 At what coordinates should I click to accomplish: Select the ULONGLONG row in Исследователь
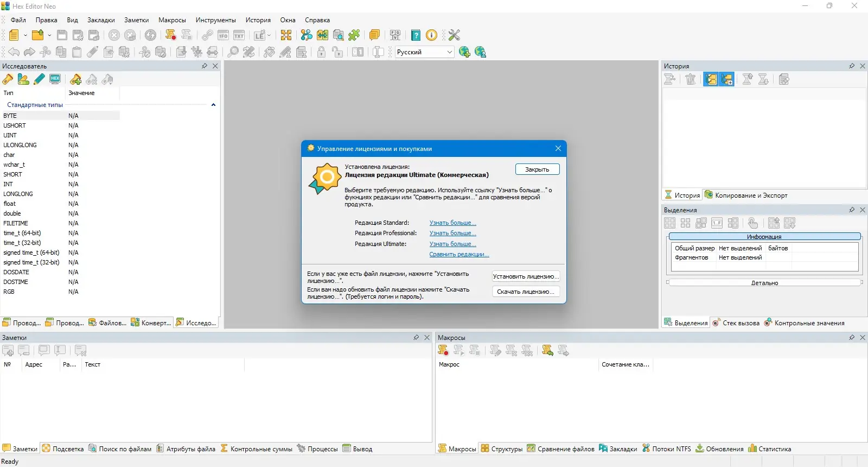click(x=61, y=145)
